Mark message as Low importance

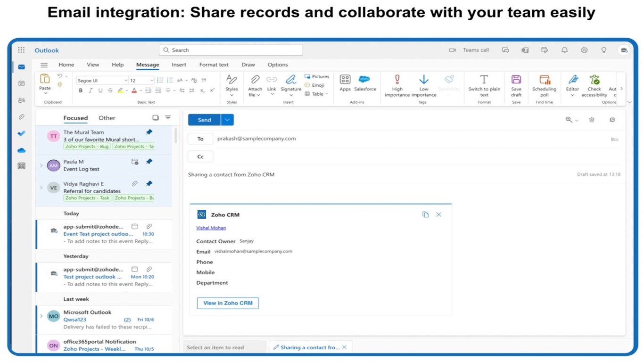click(x=424, y=86)
